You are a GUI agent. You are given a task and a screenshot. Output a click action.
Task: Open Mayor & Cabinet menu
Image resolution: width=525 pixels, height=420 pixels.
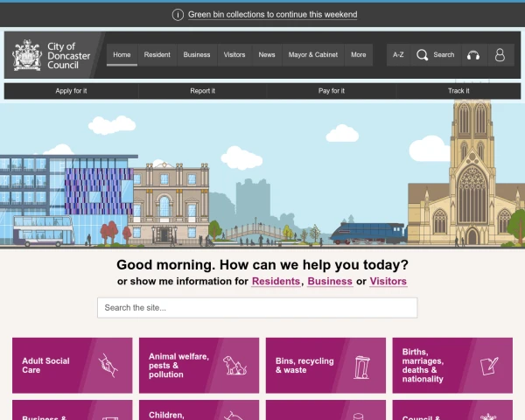(313, 55)
